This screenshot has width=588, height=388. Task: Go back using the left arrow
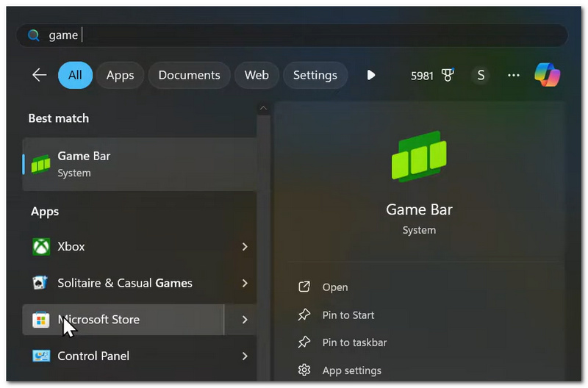[39, 75]
